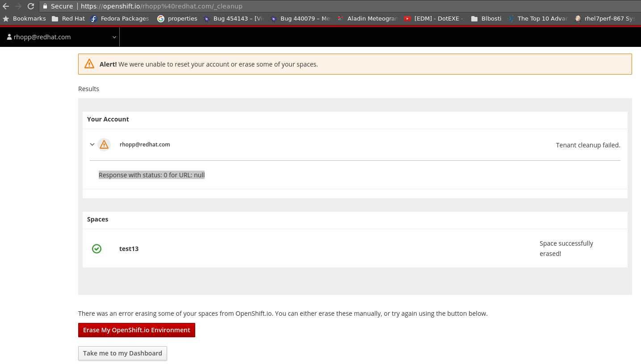
Task: Click the Red Hat bookmarks folder
Action: (68, 18)
